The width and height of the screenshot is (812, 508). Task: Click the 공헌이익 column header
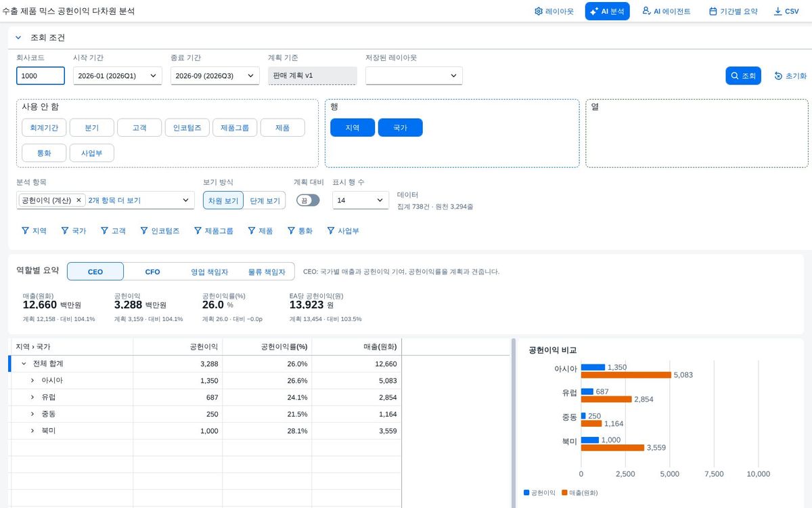(x=178, y=346)
